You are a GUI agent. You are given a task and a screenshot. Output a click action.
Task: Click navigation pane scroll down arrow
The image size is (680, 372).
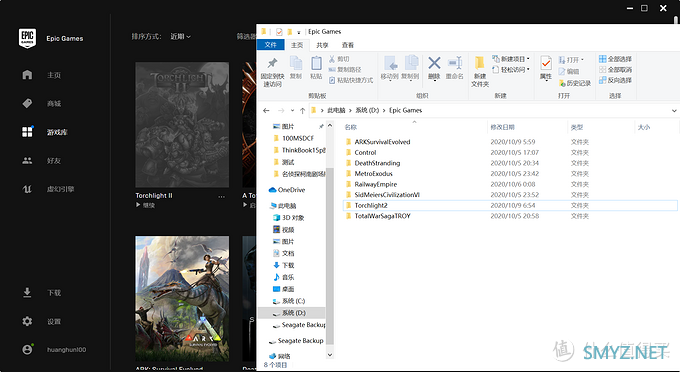(x=330, y=355)
